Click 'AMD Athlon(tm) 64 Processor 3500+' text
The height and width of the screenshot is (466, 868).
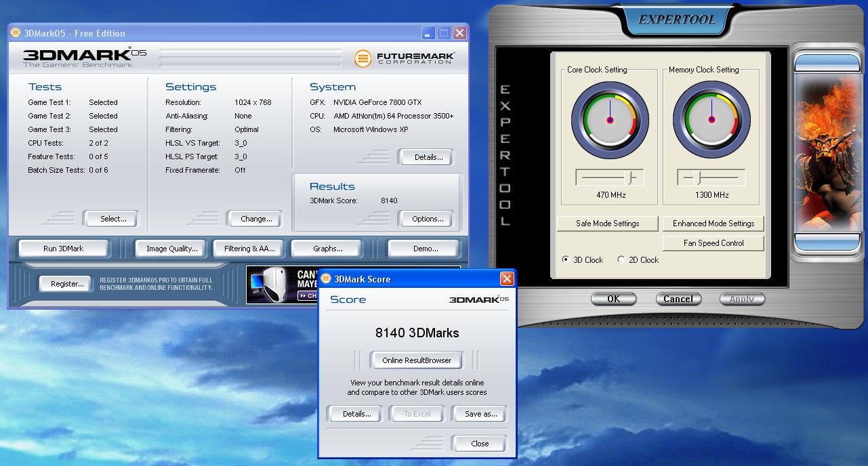point(393,116)
